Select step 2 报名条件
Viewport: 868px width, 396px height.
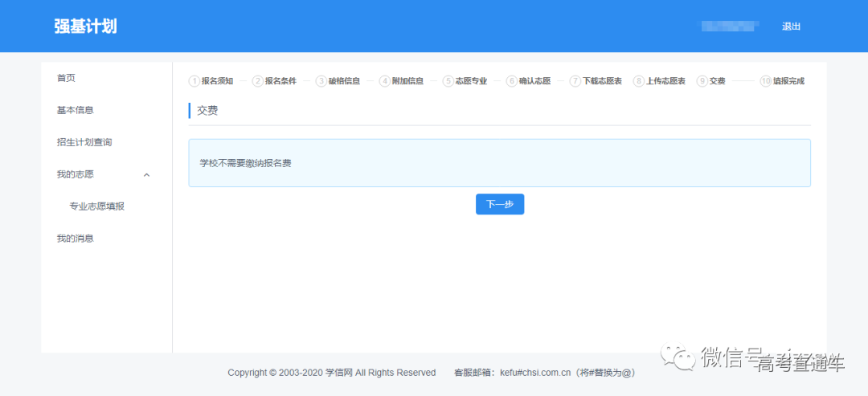point(275,81)
